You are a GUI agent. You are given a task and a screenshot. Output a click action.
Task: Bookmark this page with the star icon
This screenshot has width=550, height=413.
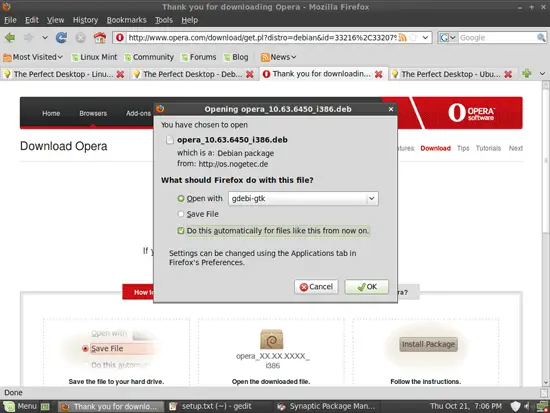coord(414,38)
